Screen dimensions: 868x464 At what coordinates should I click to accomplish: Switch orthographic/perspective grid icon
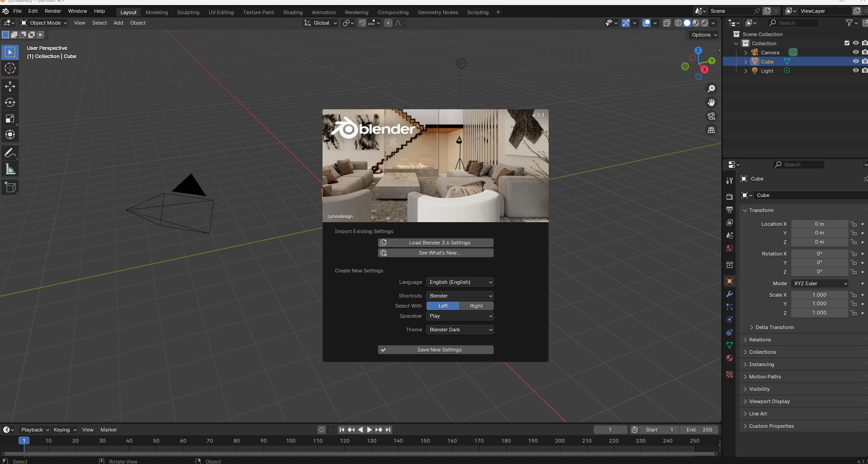click(x=711, y=130)
